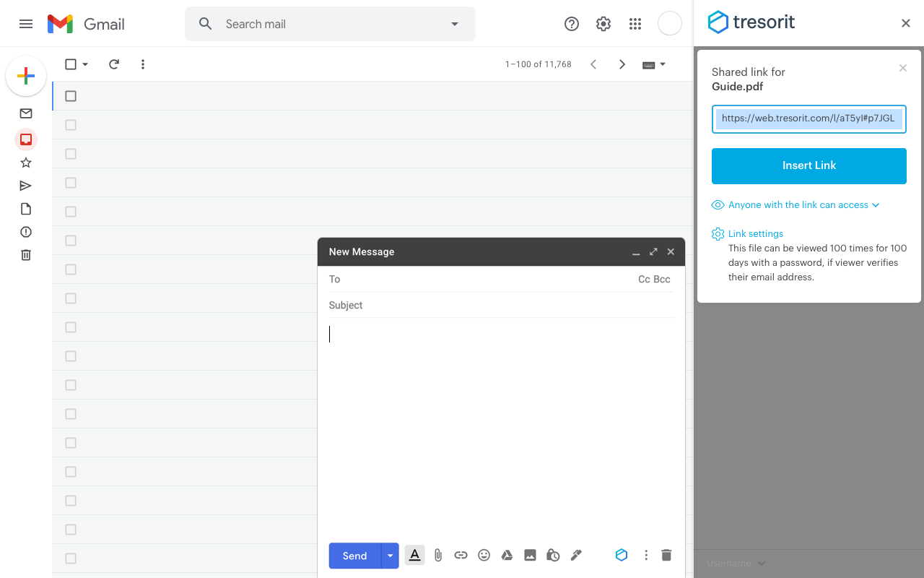Show Sent mail in the sidebar

click(25, 186)
